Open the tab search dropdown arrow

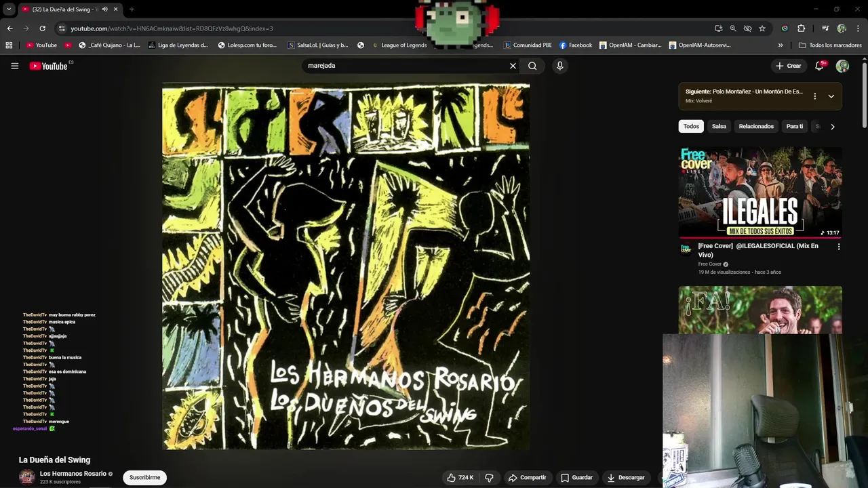pos(9,9)
